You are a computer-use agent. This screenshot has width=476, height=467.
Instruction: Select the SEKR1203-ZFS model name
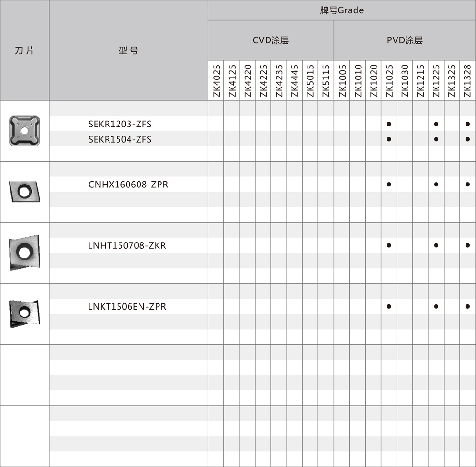(120, 124)
